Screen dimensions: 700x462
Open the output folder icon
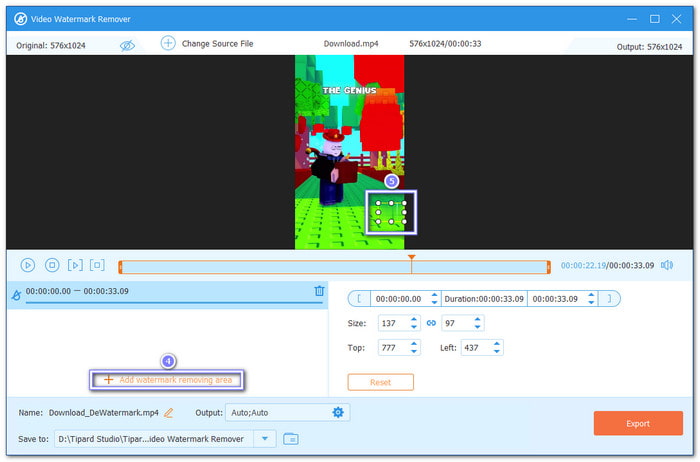coord(291,439)
